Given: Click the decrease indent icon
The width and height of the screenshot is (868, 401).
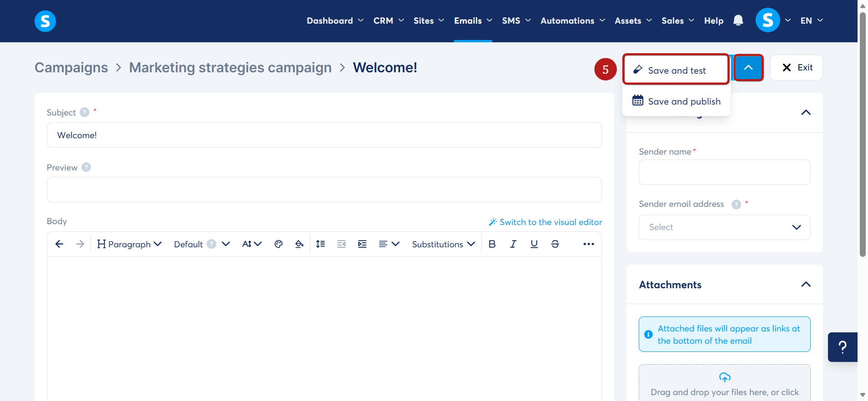Looking at the screenshot, I should tap(341, 244).
